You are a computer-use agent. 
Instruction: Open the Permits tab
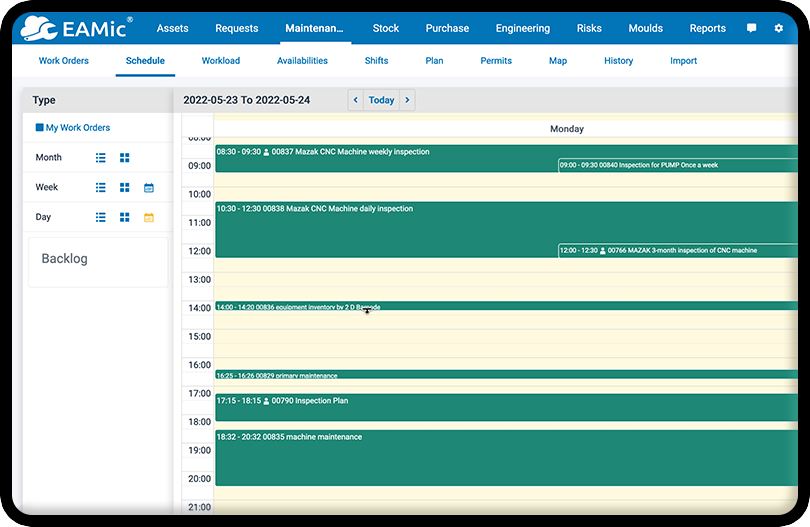pyautogui.click(x=496, y=61)
